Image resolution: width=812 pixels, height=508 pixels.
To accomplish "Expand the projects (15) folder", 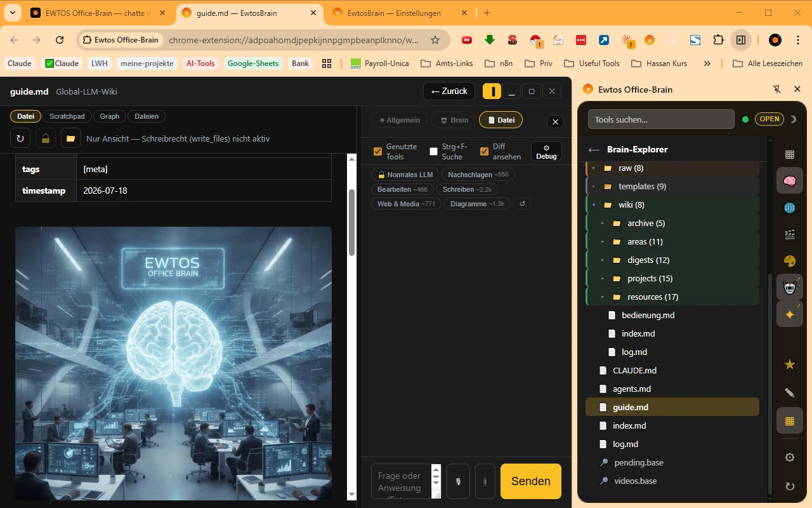I will click(x=672, y=278).
